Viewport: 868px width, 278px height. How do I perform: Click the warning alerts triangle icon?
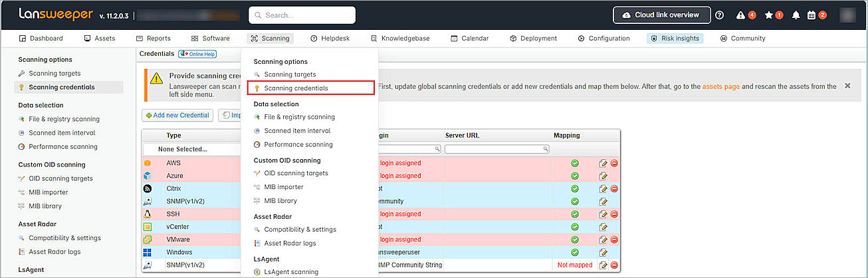pos(740,15)
